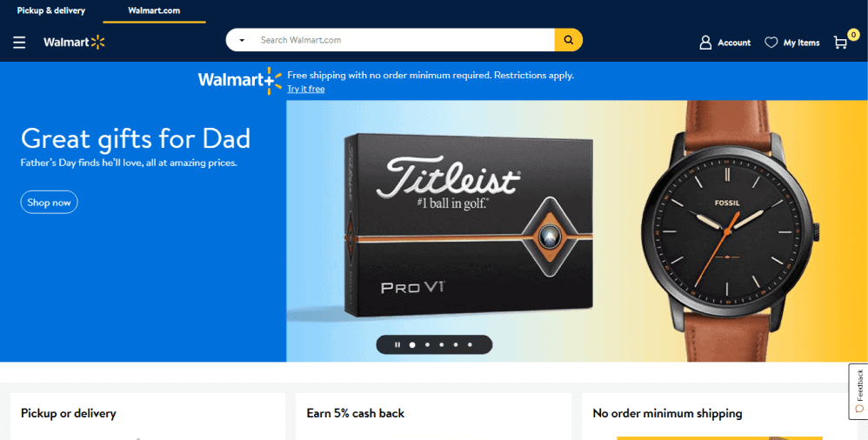Click the Walmart spark logo
The height and width of the screenshot is (440, 868).
(74, 42)
